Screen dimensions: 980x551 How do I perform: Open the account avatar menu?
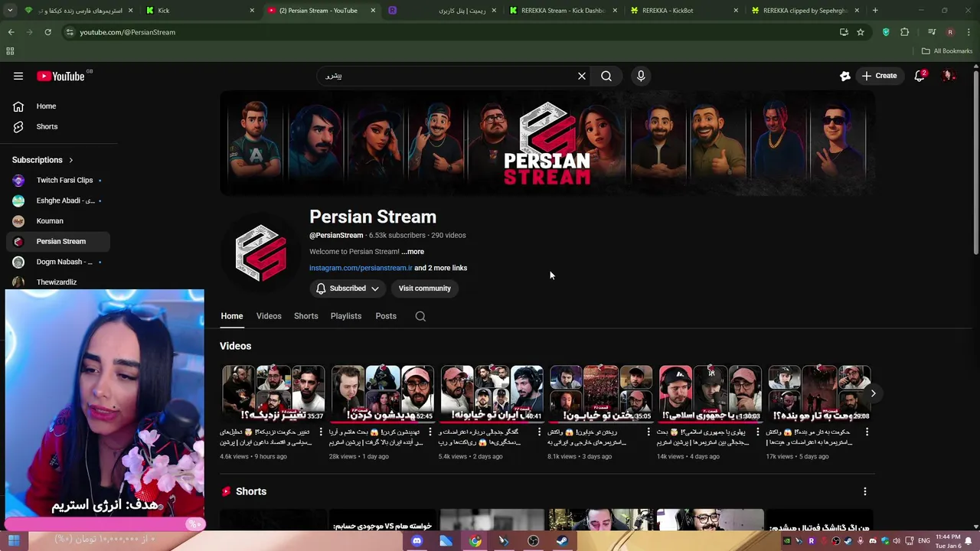pos(949,76)
